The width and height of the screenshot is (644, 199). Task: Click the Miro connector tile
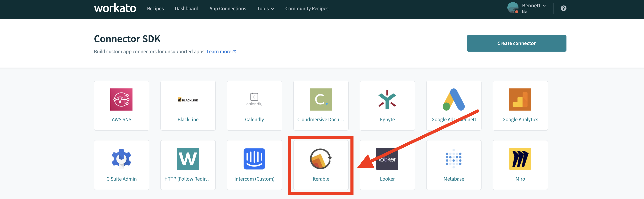[520, 165]
